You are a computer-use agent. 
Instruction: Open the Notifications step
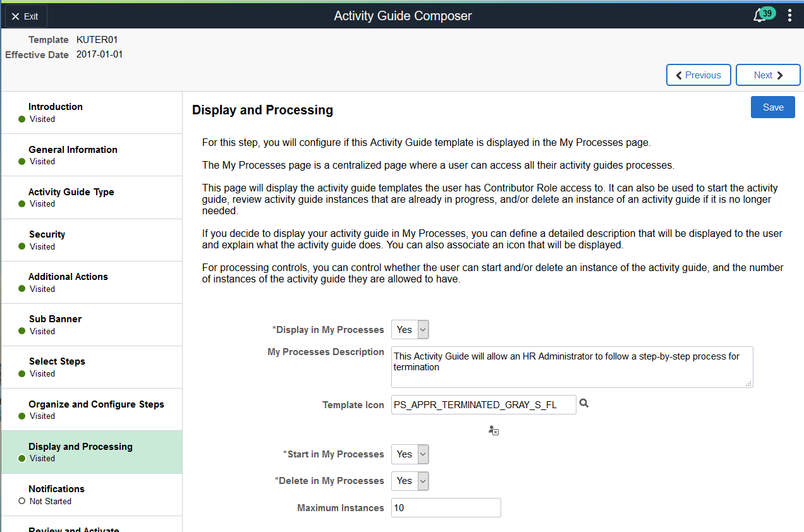(x=92, y=495)
